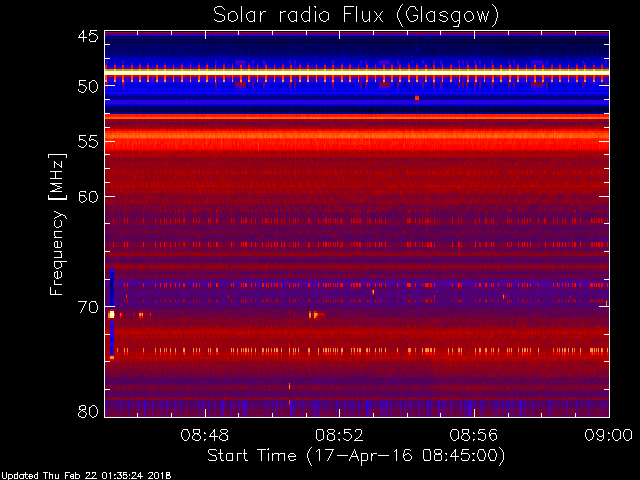The height and width of the screenshot is (480, 640).
Task: Click the 45 frequency axis label
Action: point(88,37)
